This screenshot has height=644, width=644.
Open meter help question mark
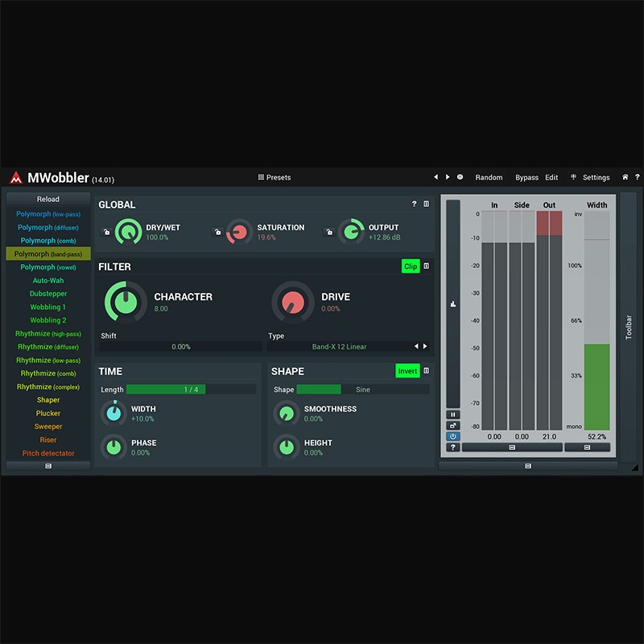click(x=453, y=448)
